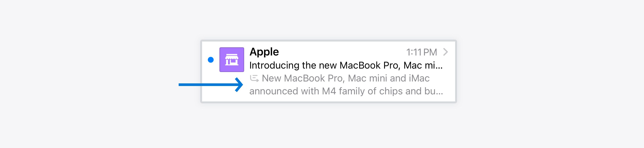Screen dimensions: 644x148
Task: Click the blue unread dot indicator
Action: pyautogui.click(x=211, y=60)
